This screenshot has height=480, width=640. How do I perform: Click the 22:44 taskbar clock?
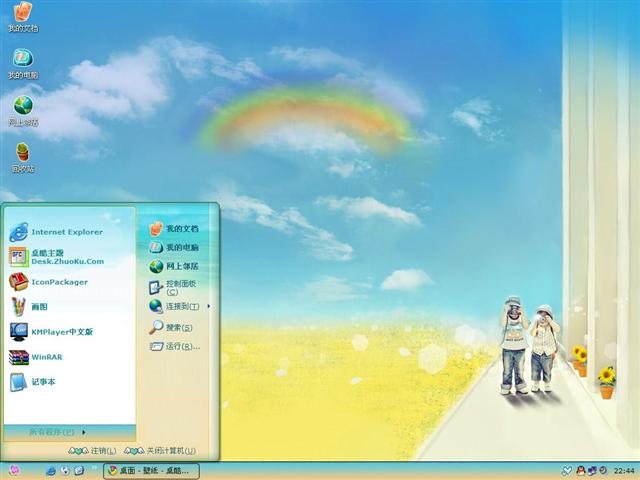[x=624, y=471]
